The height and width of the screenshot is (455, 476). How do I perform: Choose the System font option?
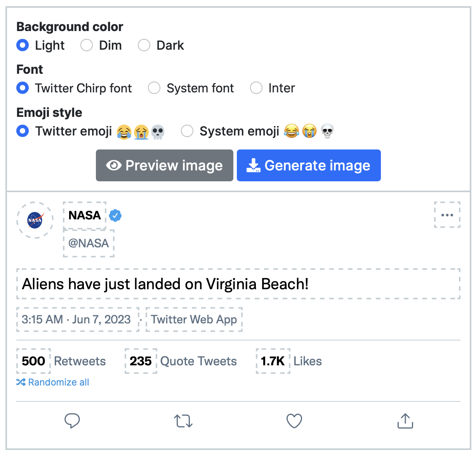click(154, 88)
